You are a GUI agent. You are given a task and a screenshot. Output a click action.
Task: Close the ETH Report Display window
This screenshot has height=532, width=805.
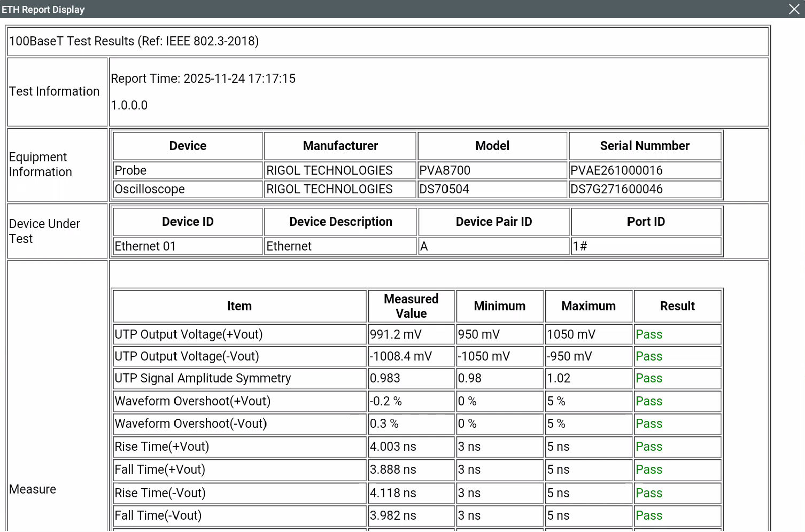(x=794, y=9)
